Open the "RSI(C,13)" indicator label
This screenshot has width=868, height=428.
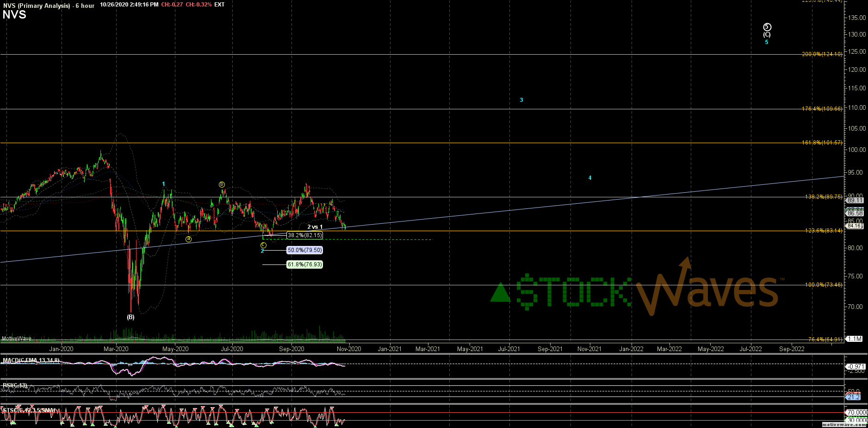15,385
